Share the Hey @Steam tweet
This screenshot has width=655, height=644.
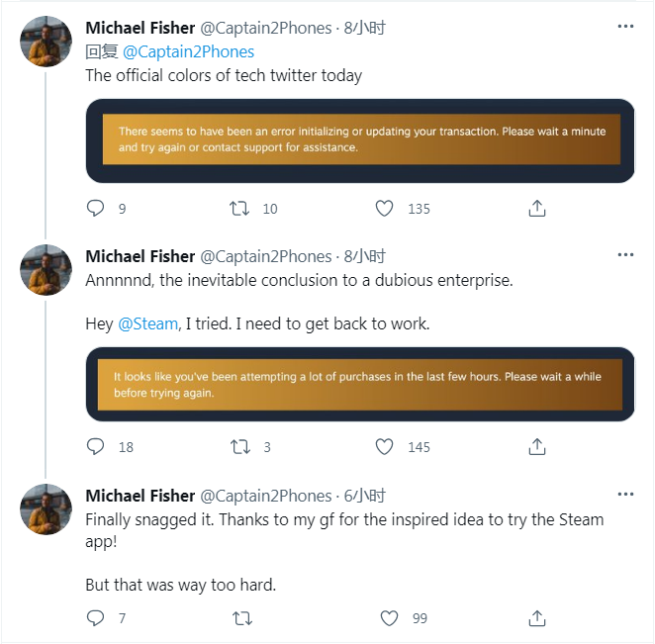tap(537, 447)
